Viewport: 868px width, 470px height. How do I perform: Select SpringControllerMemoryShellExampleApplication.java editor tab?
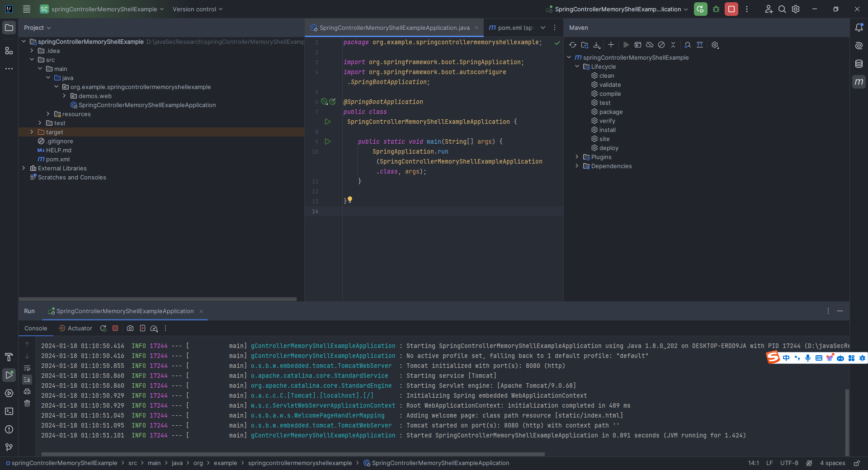[x=394, y=28]
